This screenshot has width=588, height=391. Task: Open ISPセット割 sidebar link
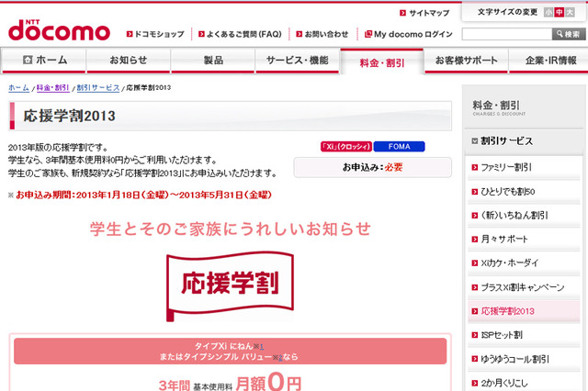502,335
